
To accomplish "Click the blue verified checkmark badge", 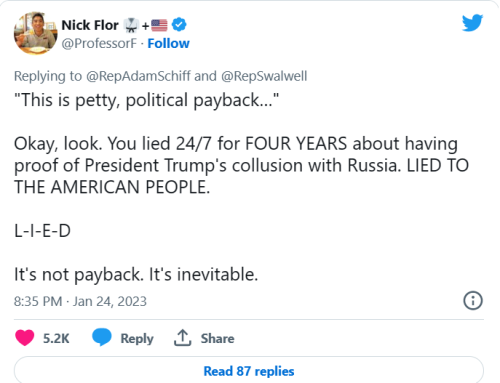I will [179, 25].
